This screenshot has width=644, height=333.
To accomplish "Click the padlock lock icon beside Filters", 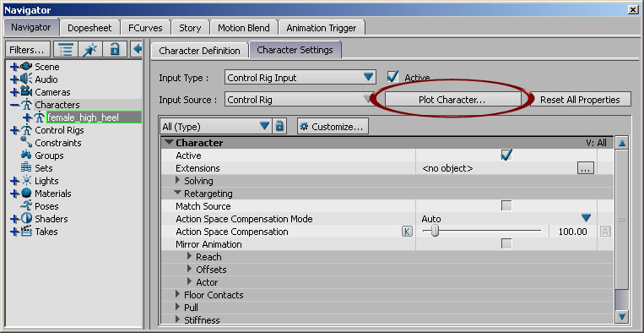I will (x=114, y=50).
